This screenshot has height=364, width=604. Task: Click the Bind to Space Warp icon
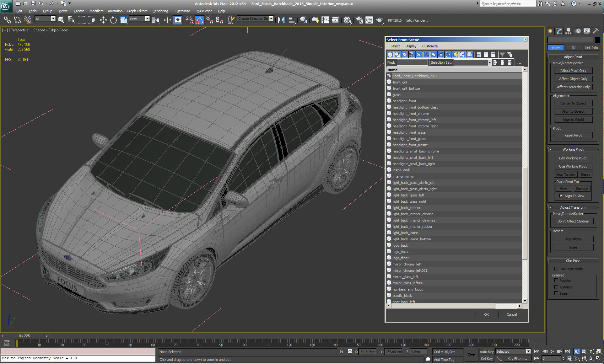coord(28,20)
